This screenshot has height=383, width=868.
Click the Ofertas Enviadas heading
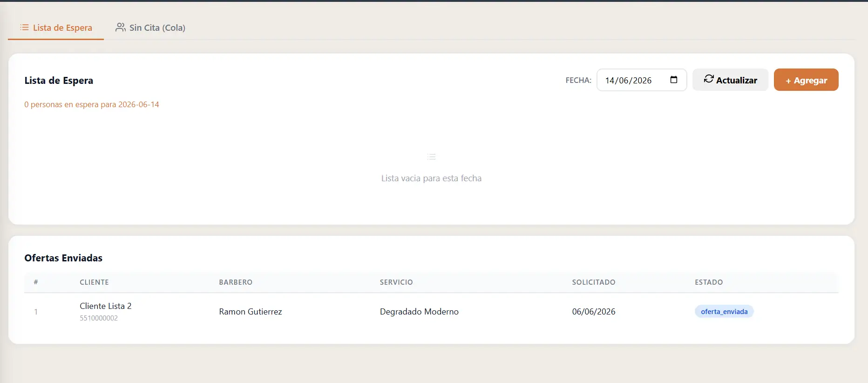point(63,258)
